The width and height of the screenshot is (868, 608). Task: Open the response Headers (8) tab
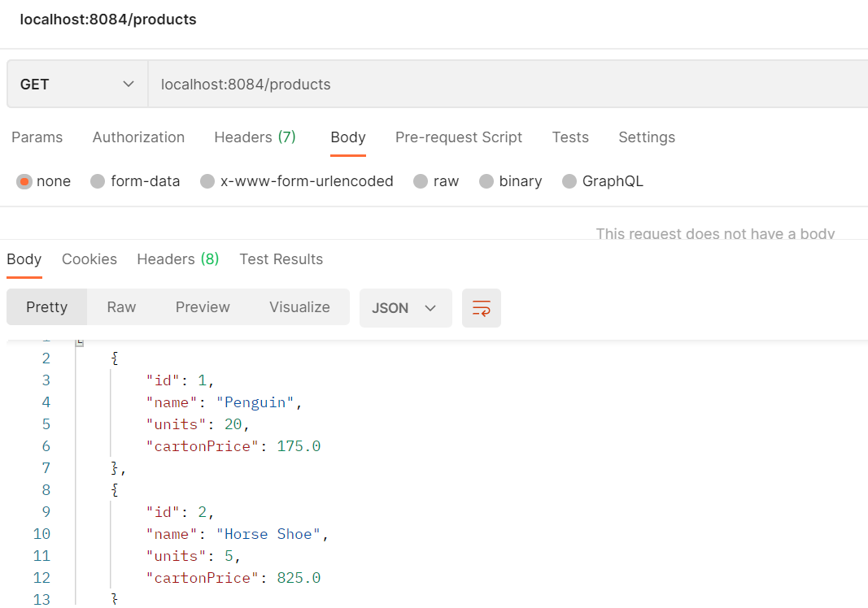(177, 259)
